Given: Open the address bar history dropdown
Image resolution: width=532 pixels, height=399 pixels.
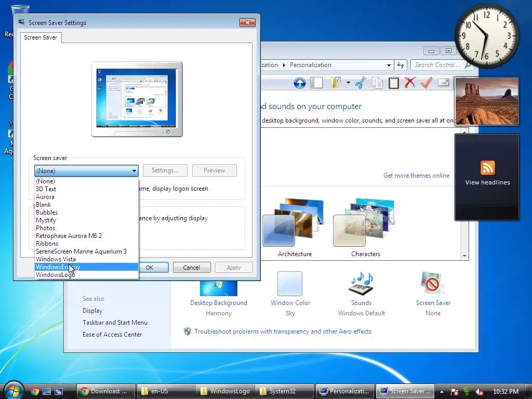Looking at the screenshot, I should (389, 65).
